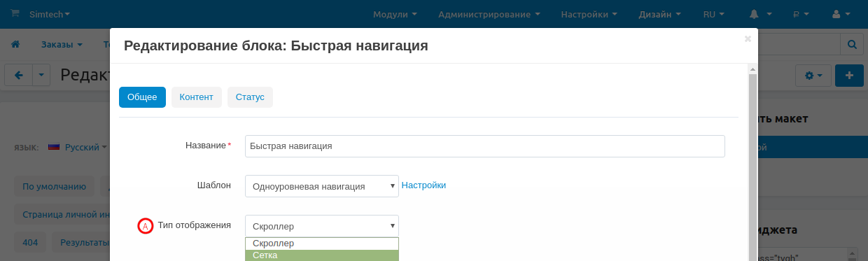Expand the dropdown next to back arrow
Screen dimensions: 868x261
(x=41, y=75)
